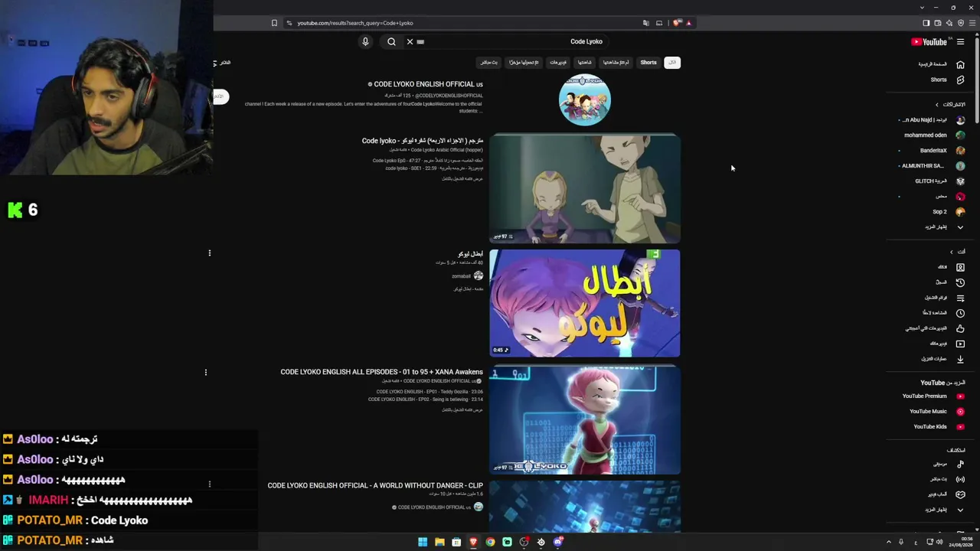Open Google Chrome from the taskbar
980x551 pixels.
coord(490,542)
